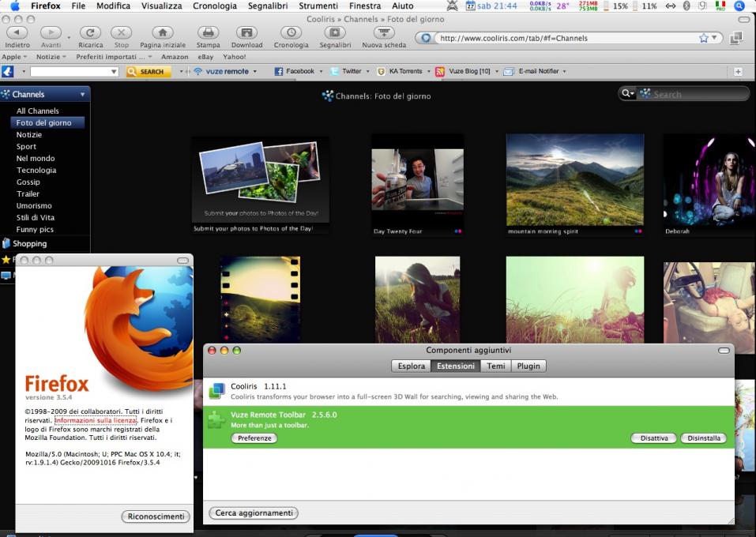This screenshot has height=537, width=756.
Task: Click the Vuze toolbar SEARCH button
Action: tap(148, 71)
